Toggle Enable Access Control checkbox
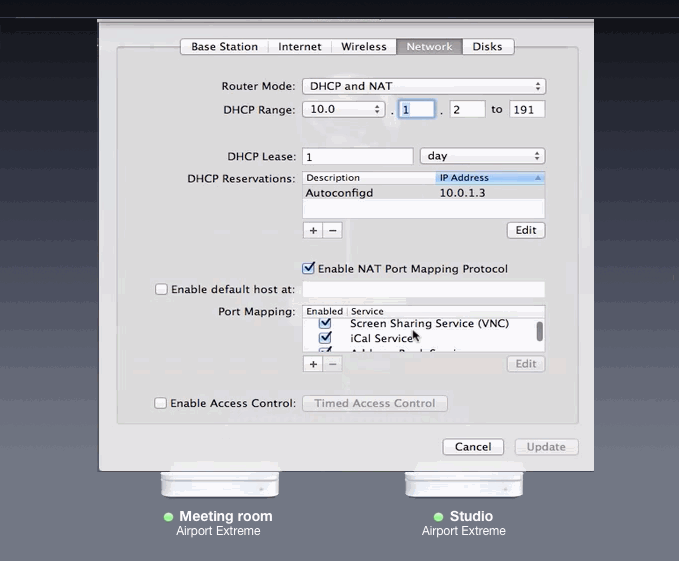This screenshot has height=561, width=679. [160, 403]
